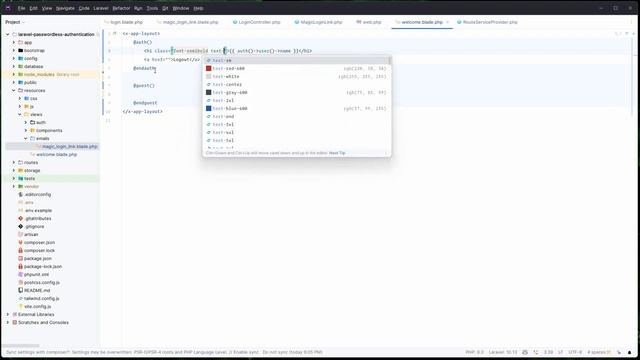Image resolution: width=640 pixels, height=360 pixels.
Task: Collapse the resources folder
Action: point(14,91)
